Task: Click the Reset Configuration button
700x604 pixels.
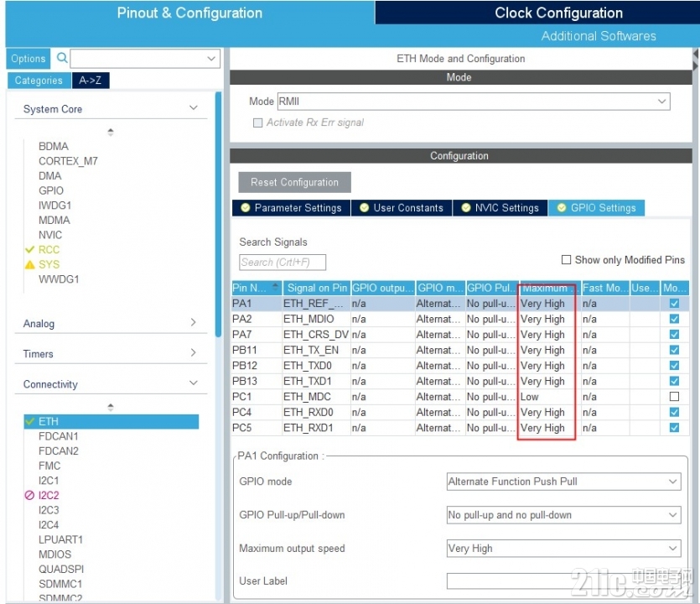Action: [x=294, y=182]
